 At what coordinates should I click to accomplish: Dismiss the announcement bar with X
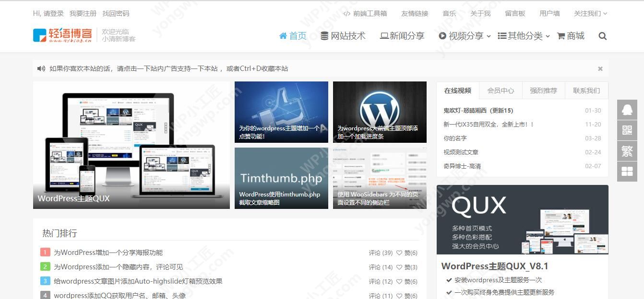click(x=600, y=69)
